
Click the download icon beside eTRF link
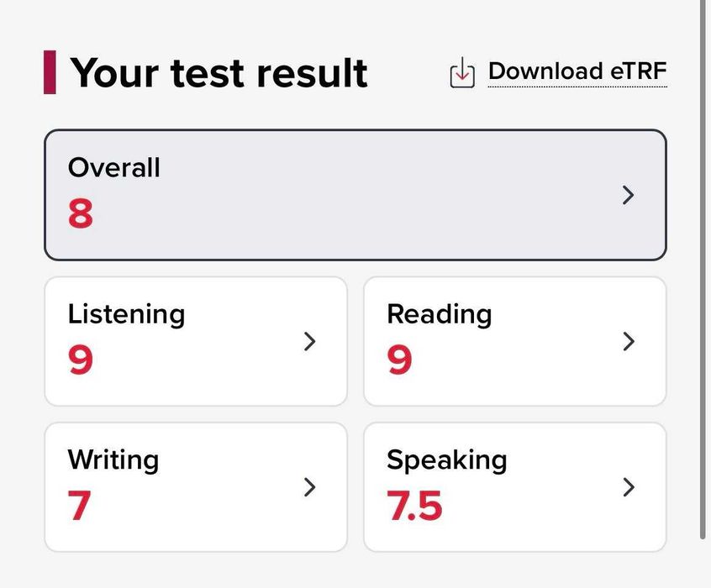(x=462, y=72)
